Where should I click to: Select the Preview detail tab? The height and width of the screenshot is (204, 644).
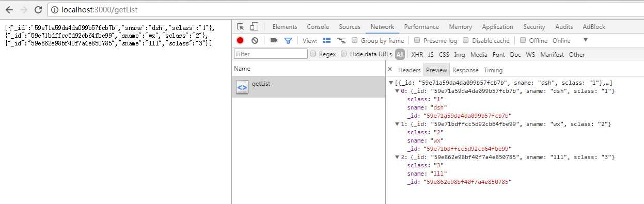436,70
